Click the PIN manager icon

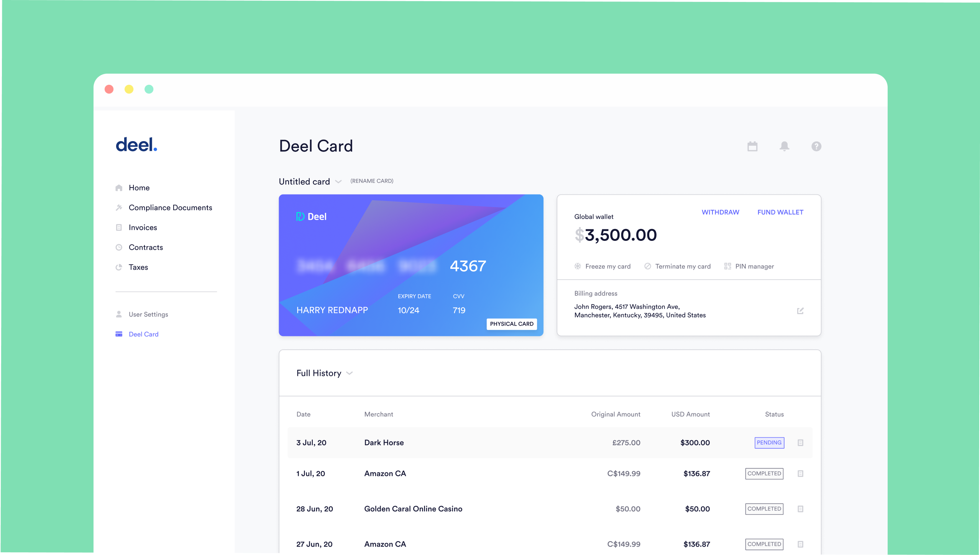[727, 266]
